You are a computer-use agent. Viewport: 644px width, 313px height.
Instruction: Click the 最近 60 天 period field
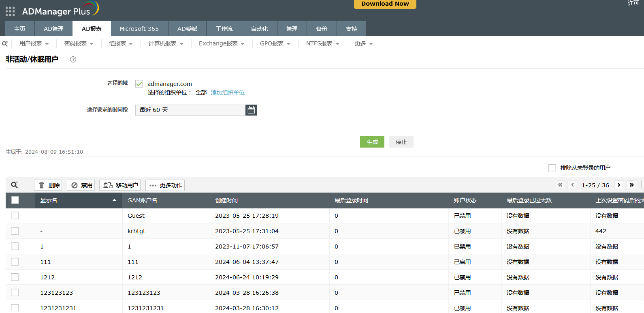tap(190, 110)
